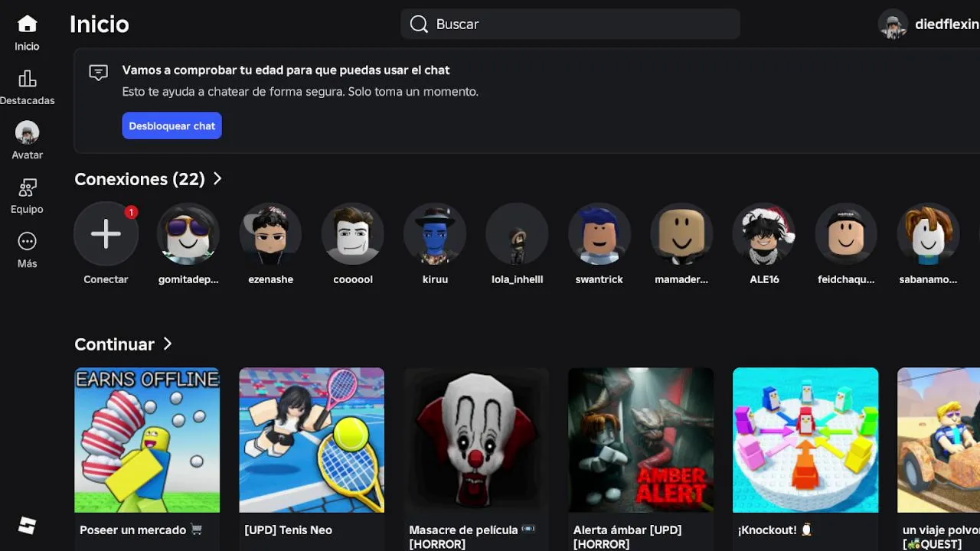Screen dimensions: 980x551
Task: Open un viaje polvoriento game thumbnail
Action: 939,440
